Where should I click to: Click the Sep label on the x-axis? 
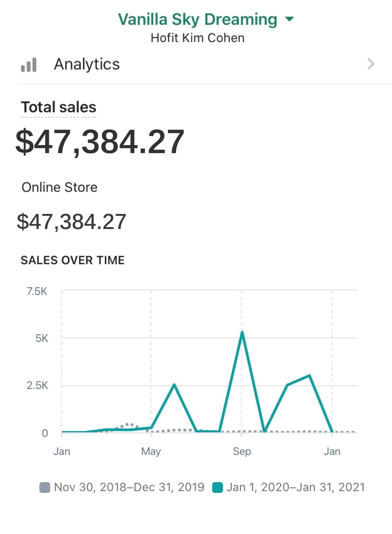(x=242, y=451)
